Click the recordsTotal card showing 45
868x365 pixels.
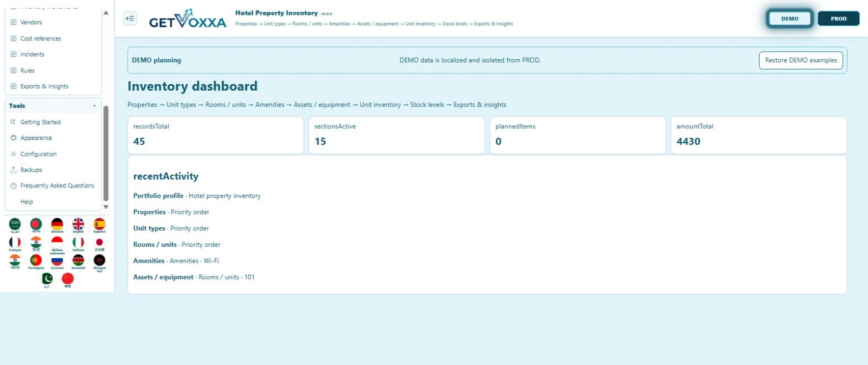[216, 135]
